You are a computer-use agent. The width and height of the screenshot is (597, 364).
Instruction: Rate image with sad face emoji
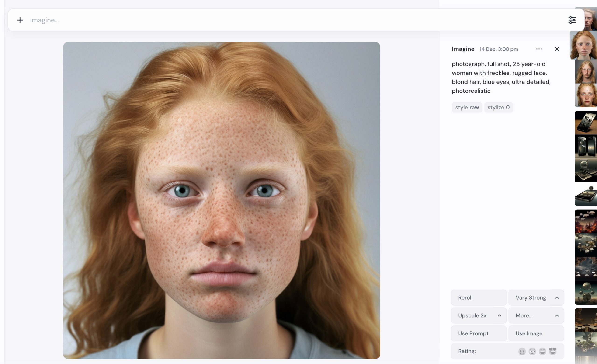pyautogui.click(x=532, y=351)
